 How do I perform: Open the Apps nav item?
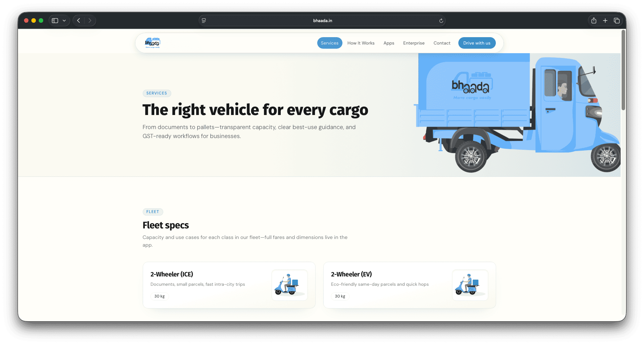[389, 43]
